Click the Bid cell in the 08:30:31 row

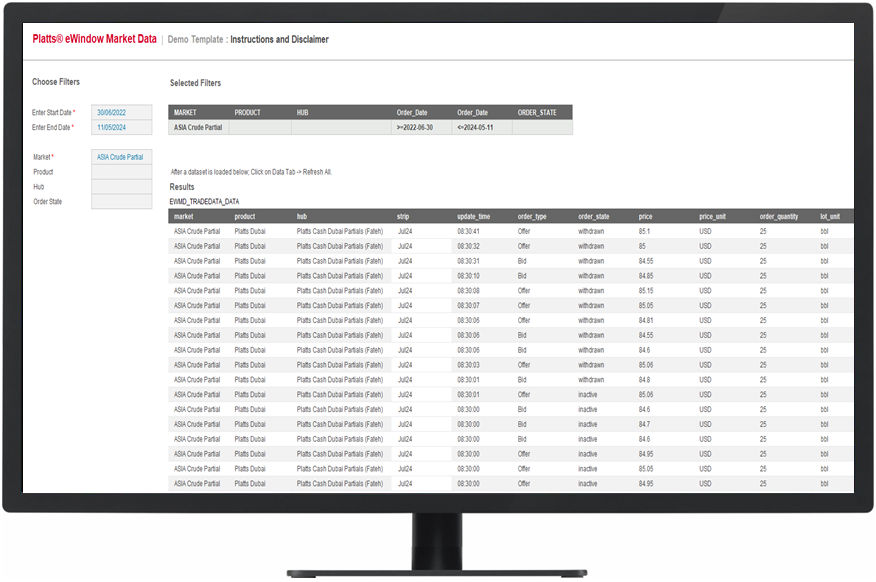pos(522,261)
